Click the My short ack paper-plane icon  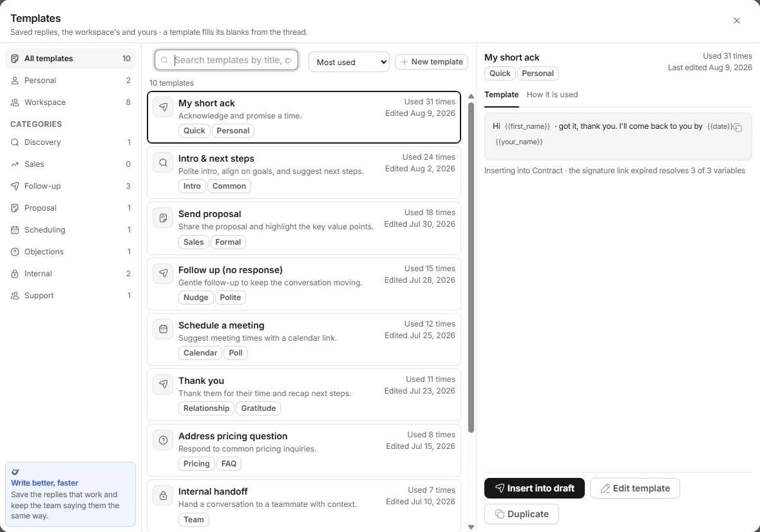click(x=164, y=107)
